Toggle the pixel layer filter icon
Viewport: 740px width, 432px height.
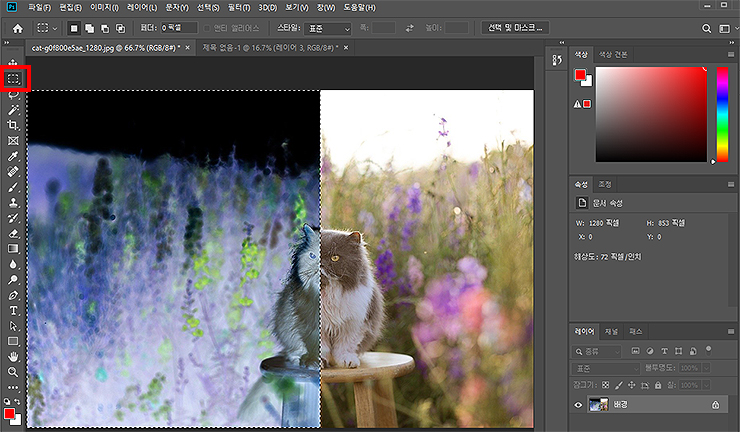point(635,351)
